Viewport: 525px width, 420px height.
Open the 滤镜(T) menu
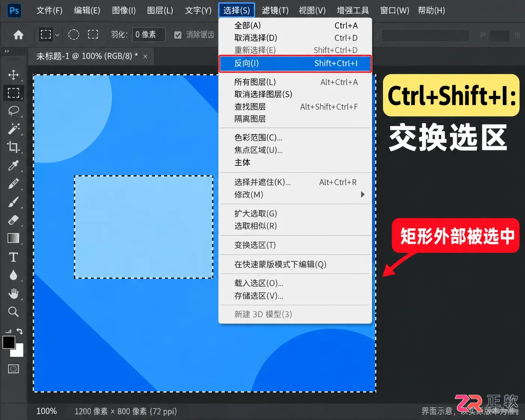pyautogui.click(x=275, y=10)
